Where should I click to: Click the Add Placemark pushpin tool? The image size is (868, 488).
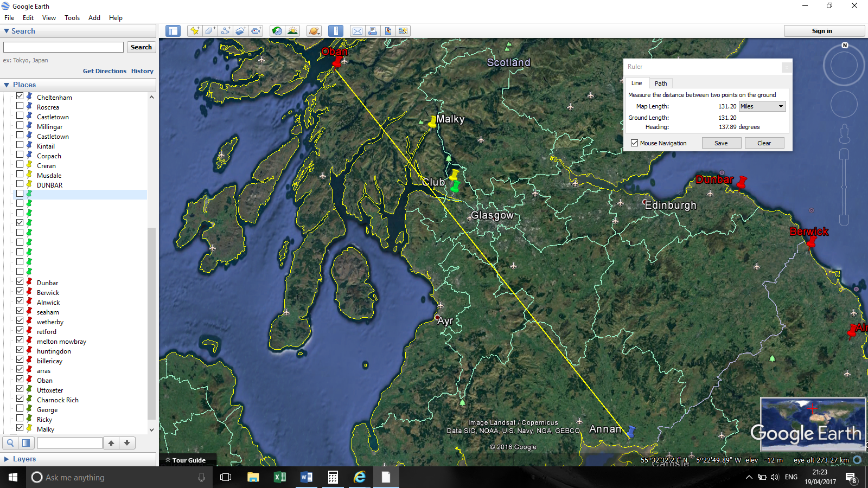point(194,31)
